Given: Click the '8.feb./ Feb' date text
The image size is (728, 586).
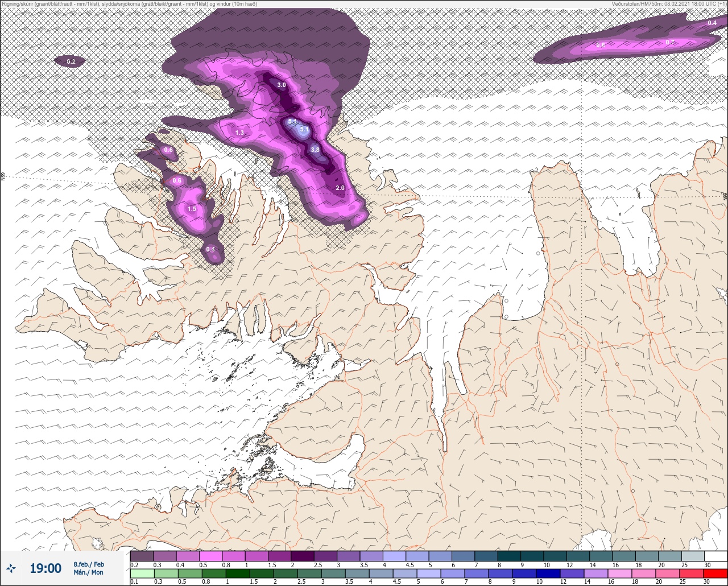Looking at the screenshot, I should click(x=89, y=564).
